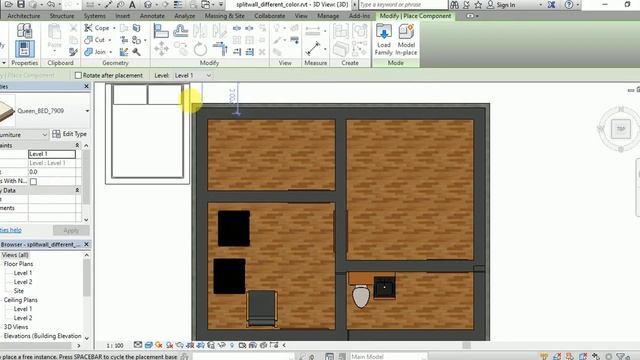The height and width of the screenshot is (360, 640).
Task: Open the Main Model workset dropdown
Action: click(388, 356)
